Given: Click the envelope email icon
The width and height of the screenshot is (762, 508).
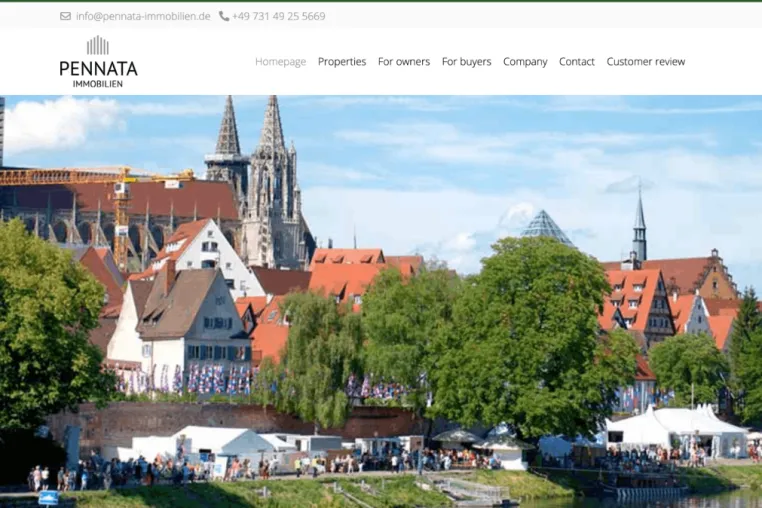Looking at the screenshot, I should coord(65,16).
